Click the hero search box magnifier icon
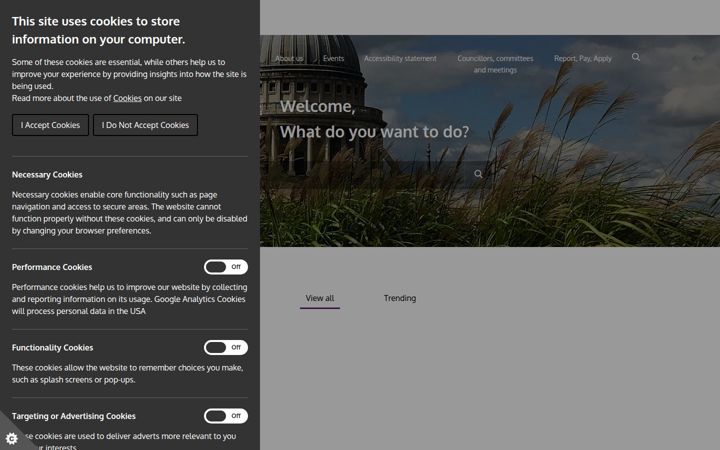The width and height of the screenshot is (720, 450). tap(478, 174)
